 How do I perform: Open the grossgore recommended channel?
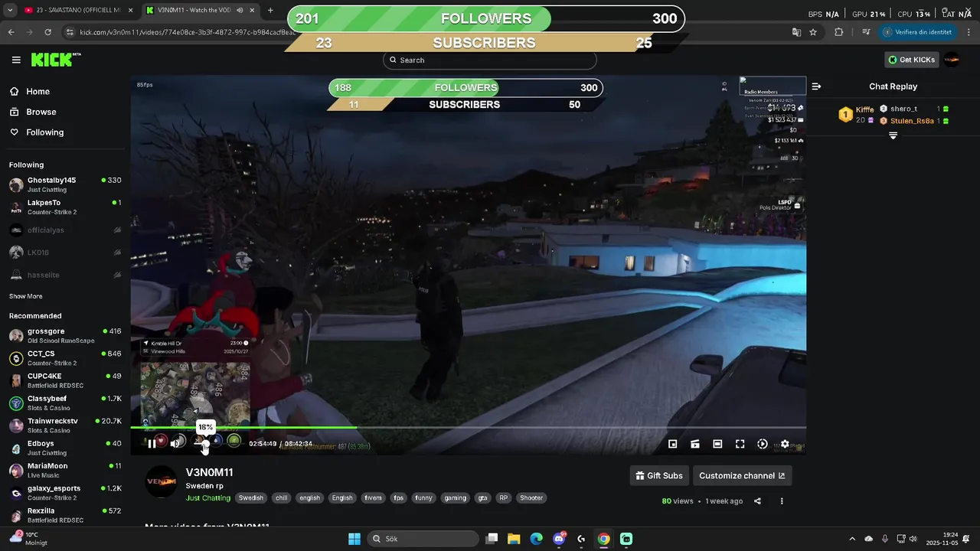pos(65,336)
